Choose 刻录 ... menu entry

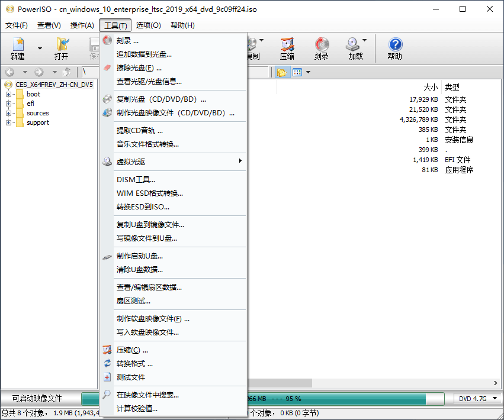pos(174,41)
